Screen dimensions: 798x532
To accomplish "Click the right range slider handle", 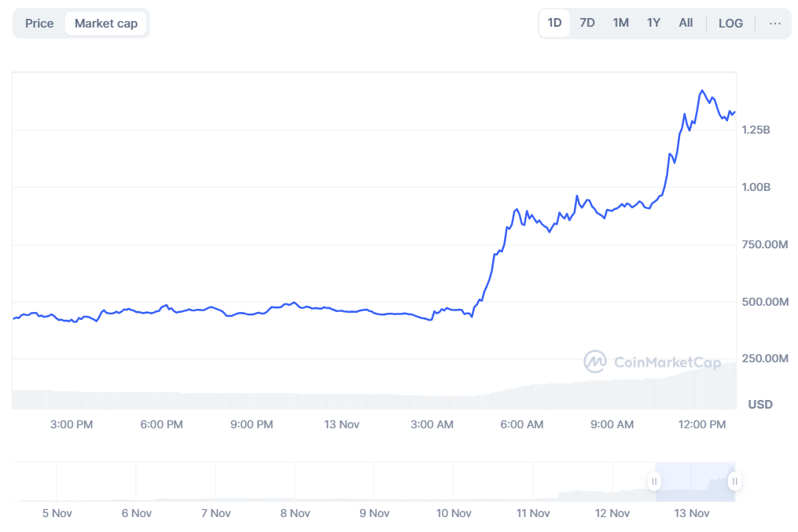I will (x=734, y=482).
